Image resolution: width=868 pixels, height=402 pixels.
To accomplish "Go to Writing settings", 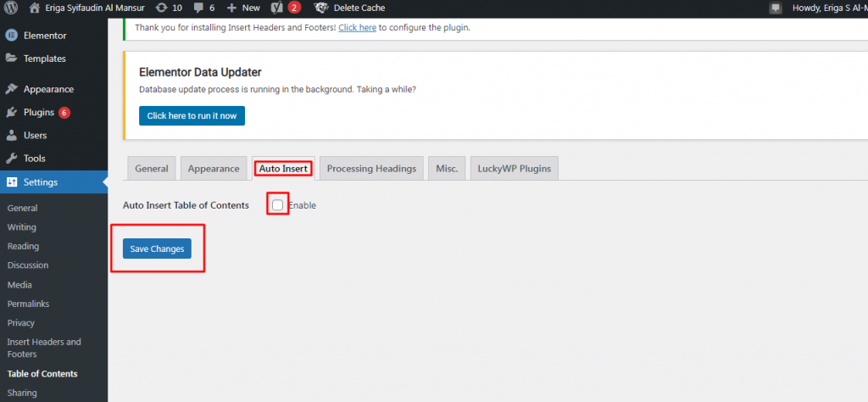I will 21,227.
